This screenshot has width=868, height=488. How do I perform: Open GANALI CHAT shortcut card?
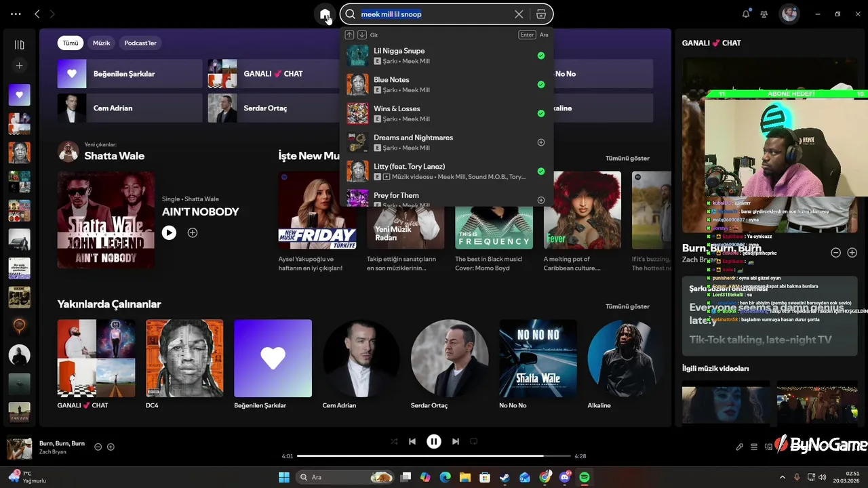(275, 74)
